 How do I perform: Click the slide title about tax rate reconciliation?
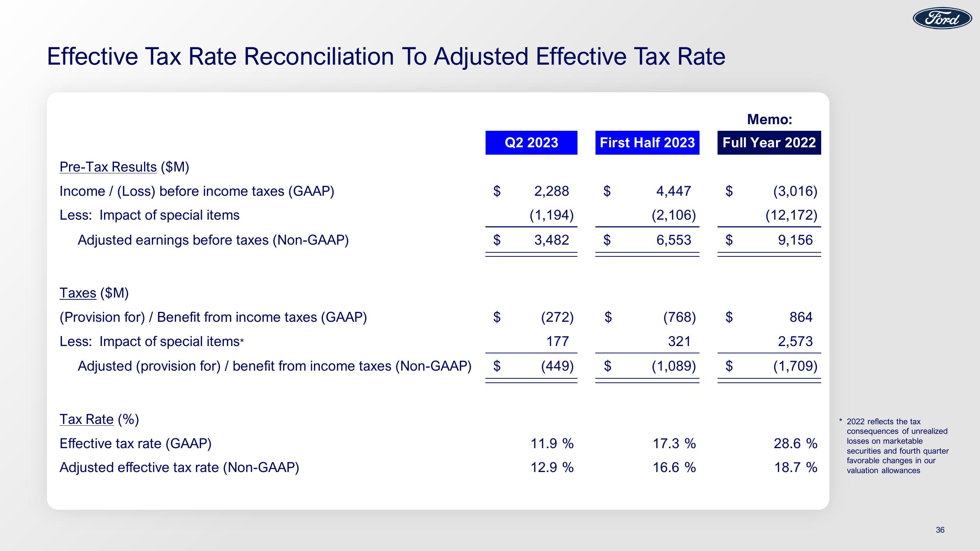386,57
